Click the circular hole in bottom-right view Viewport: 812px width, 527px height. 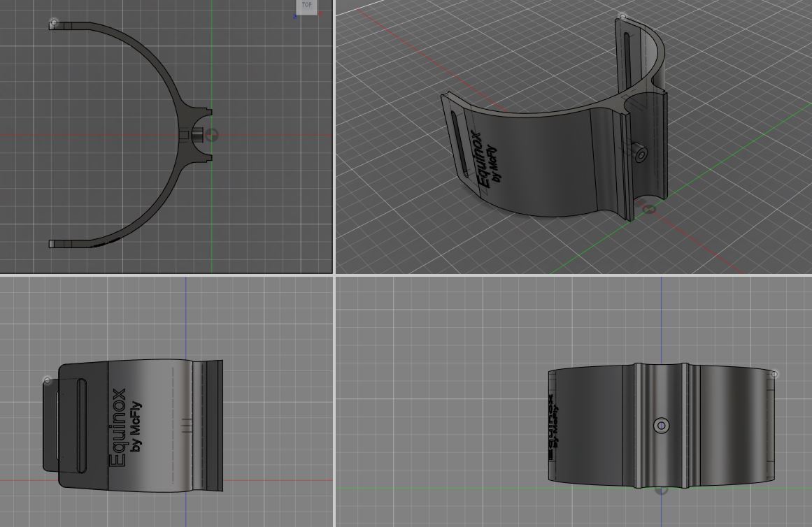(662, 426)
